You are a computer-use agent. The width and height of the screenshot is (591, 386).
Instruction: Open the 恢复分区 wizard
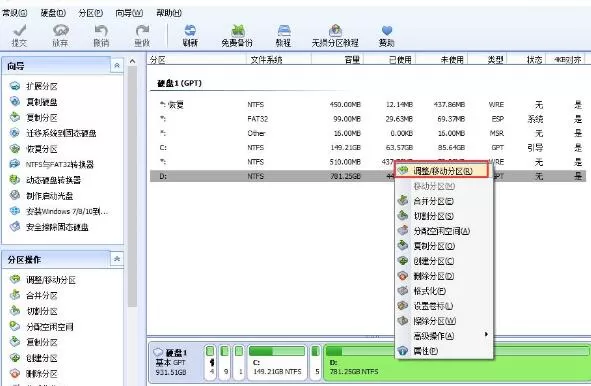(x=34, y=149)
